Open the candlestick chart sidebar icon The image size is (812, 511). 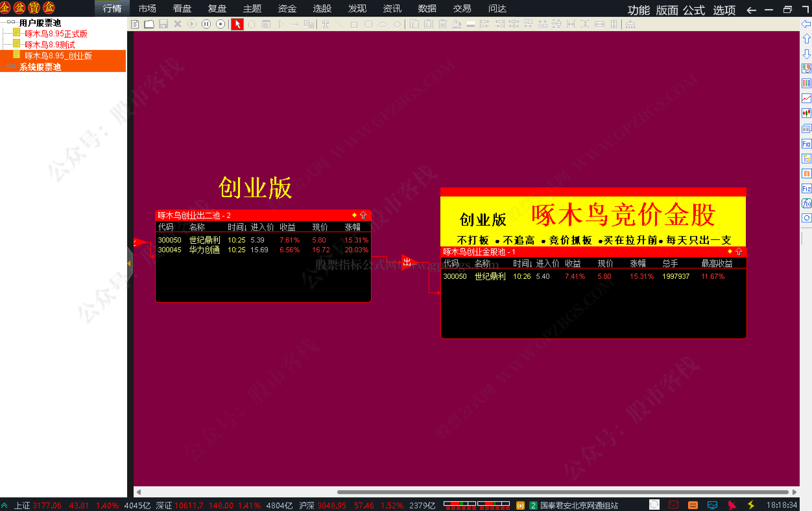pyautogui.click(x=806, y=113)
